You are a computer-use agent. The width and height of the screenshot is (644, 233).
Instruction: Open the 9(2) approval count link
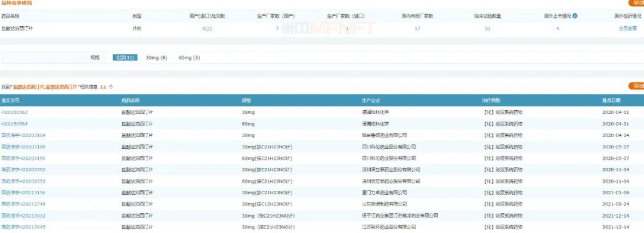click(207, 29)
